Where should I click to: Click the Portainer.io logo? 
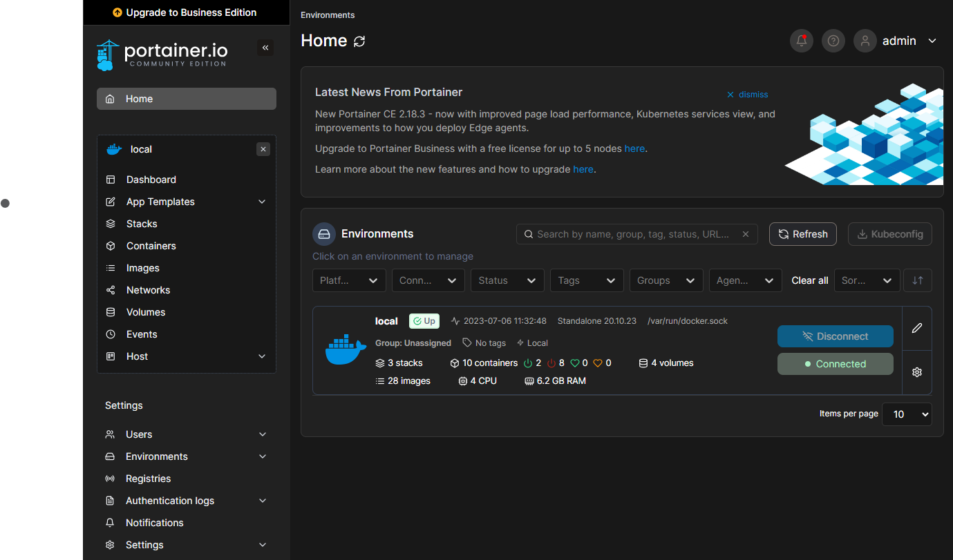(x=162, y=55)
